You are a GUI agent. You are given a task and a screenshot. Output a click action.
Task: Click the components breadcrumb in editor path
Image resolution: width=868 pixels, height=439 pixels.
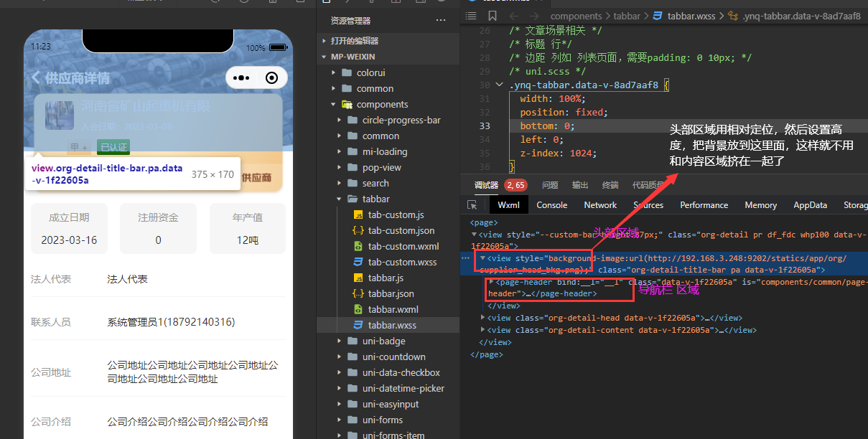click(x=576, y=16)
